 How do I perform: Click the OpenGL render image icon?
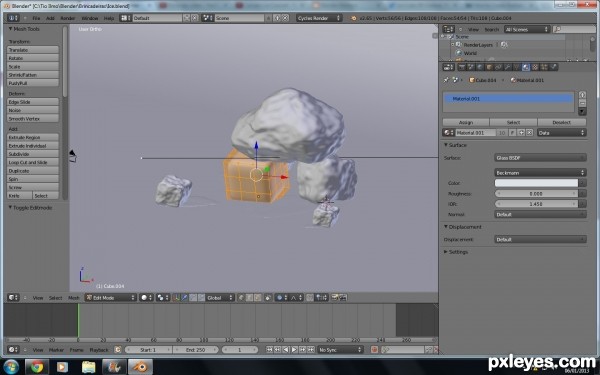pos(334,298)
